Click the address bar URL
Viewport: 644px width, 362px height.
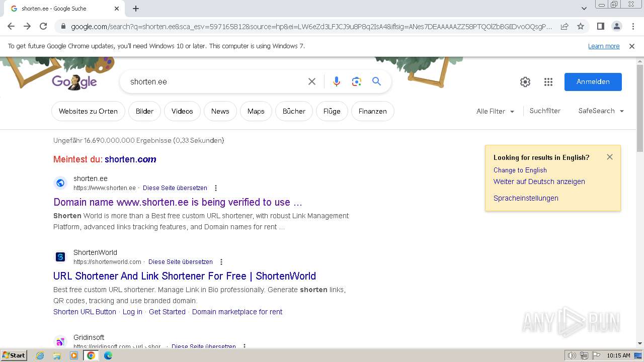311,27
